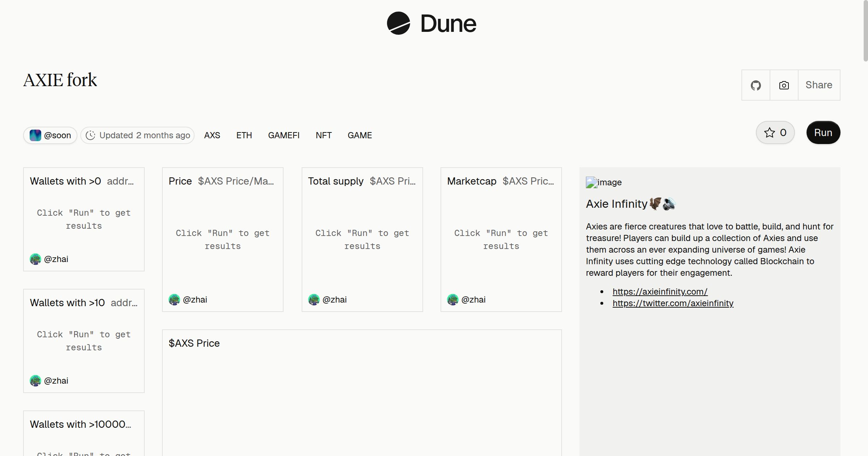Click the black Run button
Image resolution: width=868 pixels, height=456 pixels.
click(823, 132)
